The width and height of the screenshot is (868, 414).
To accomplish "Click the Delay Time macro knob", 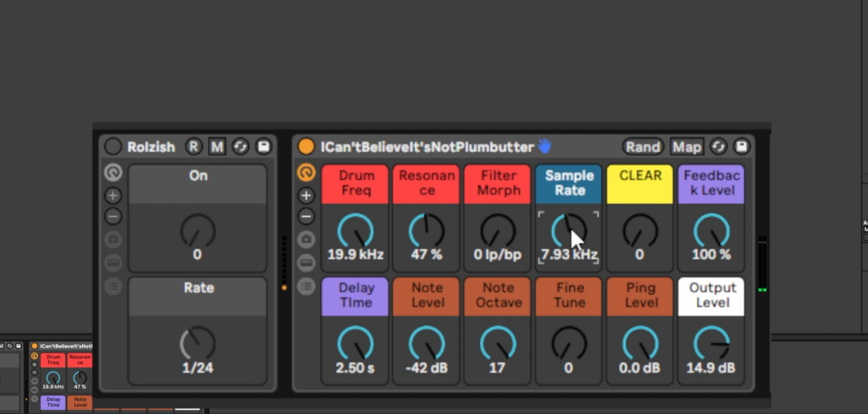I will pos(355,344).
